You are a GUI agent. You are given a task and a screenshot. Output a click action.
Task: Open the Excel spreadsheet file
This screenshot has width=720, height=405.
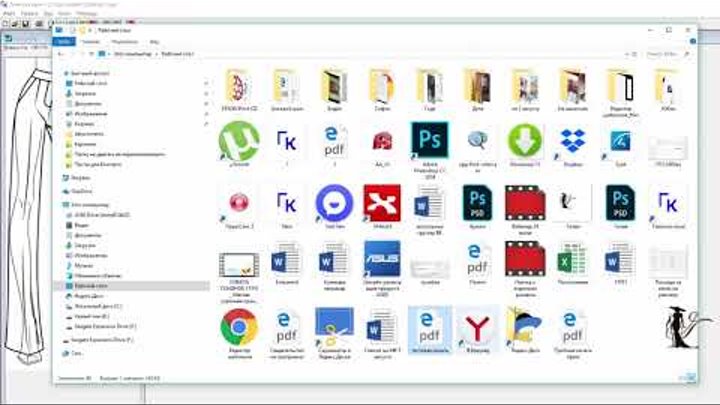click(x=572, y=259)
